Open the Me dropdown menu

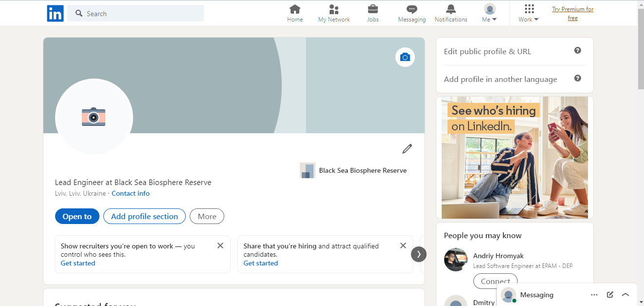pos(489,13)
